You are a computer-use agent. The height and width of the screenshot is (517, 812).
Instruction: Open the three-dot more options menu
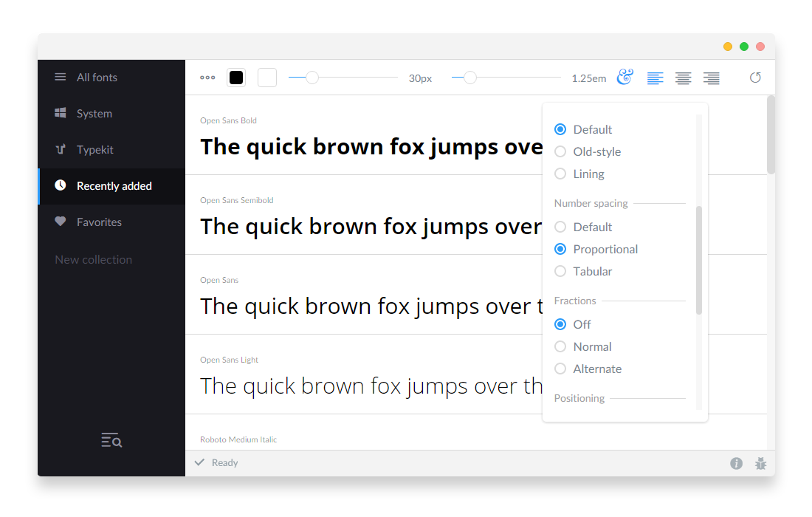[207, 78]
